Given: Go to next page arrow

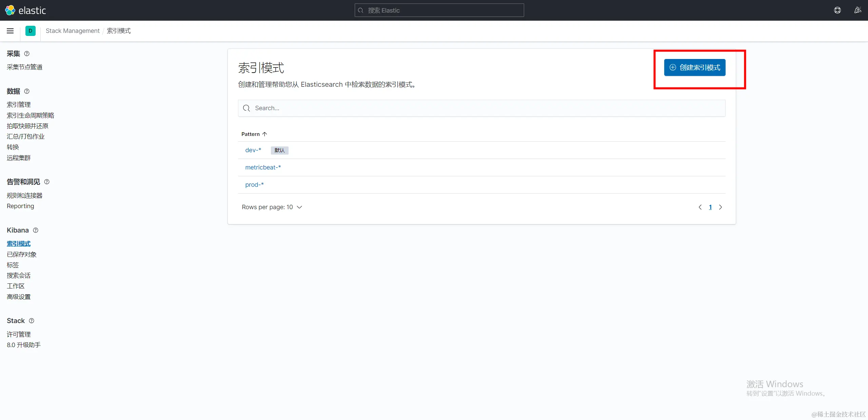Looking at the screenshot, I should pos(721,207).
